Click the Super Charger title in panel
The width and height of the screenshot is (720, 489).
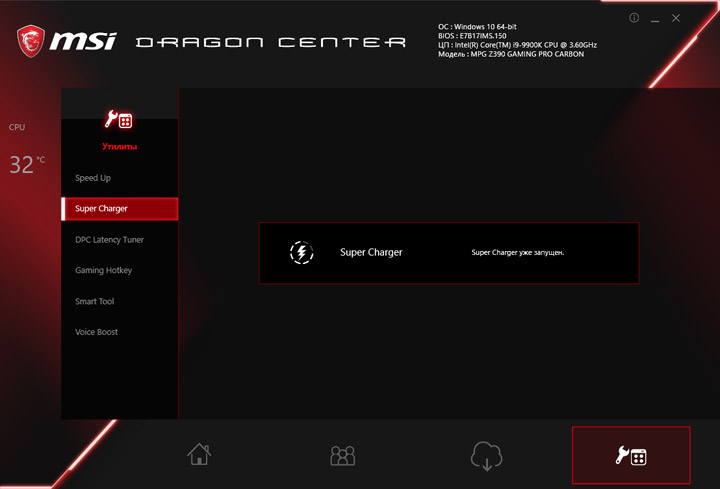371,253
